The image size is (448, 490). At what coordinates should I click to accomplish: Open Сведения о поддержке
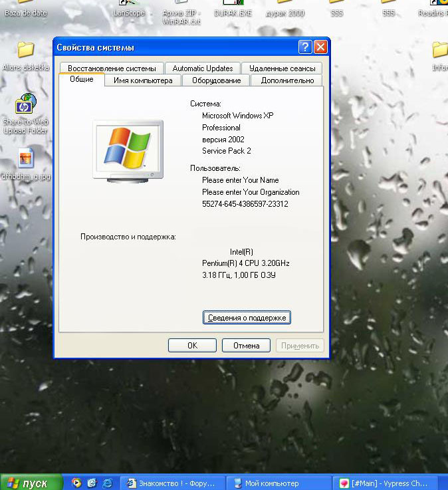(247, 318)
